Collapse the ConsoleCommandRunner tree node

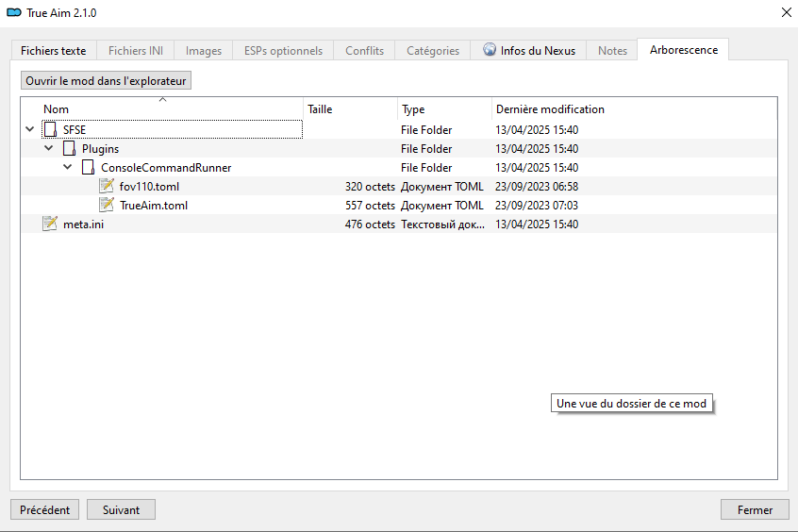coord(68,167)
